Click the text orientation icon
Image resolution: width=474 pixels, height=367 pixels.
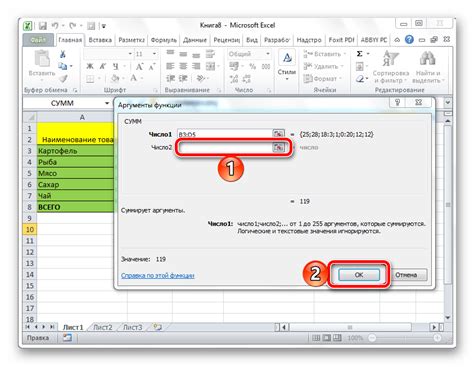(201, 79)
